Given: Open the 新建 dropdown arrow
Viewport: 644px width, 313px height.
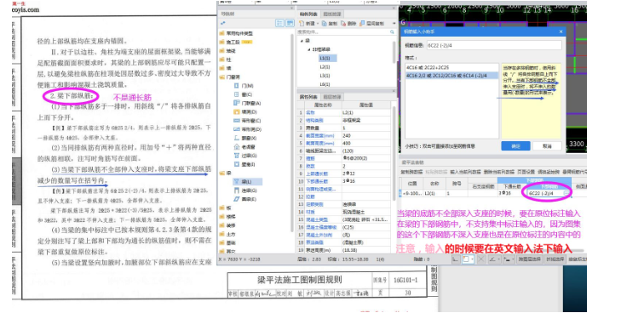Looking at the screenshot, I should coord(318,23).
